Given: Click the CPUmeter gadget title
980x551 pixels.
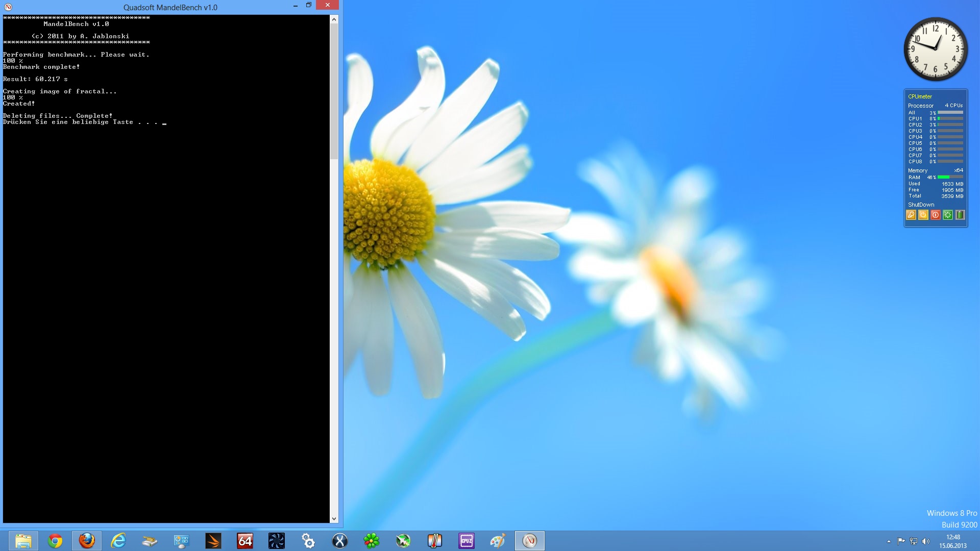Looking at the screenshot, I should [x=920, y=96].
